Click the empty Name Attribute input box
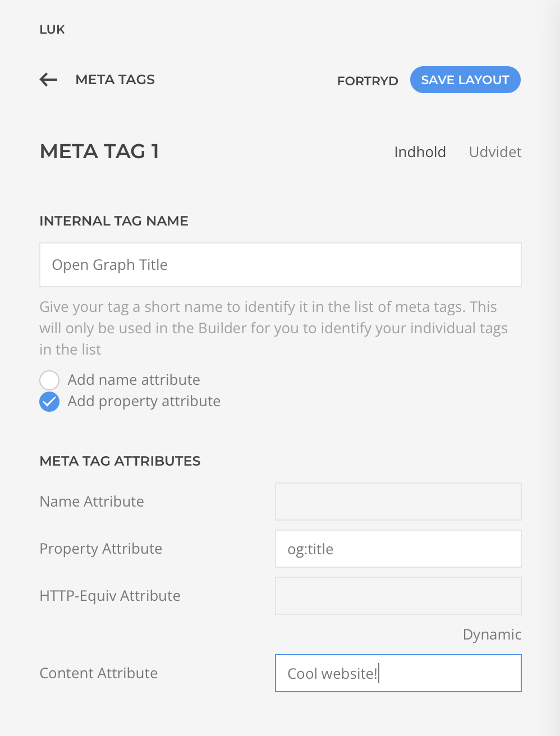Viewport: 560px width, 736px height. coord(398,502)
